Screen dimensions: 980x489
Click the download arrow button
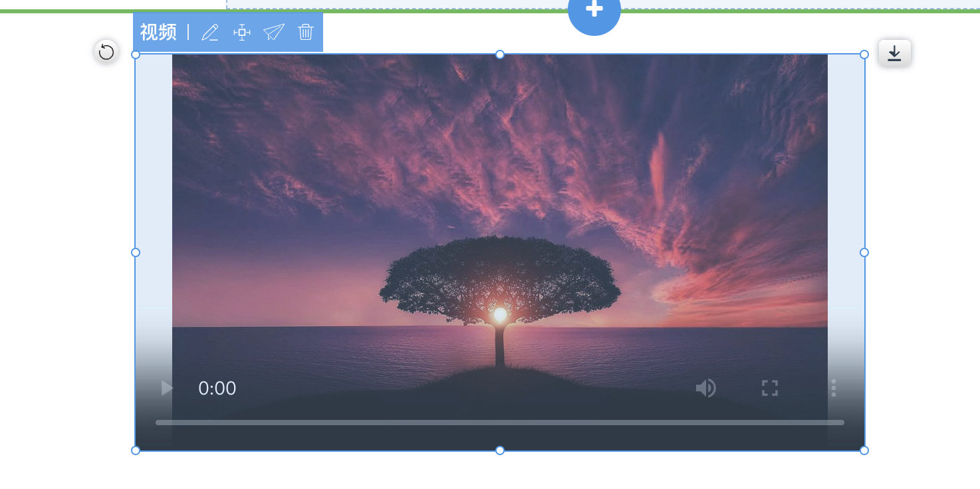click(894, 52)
